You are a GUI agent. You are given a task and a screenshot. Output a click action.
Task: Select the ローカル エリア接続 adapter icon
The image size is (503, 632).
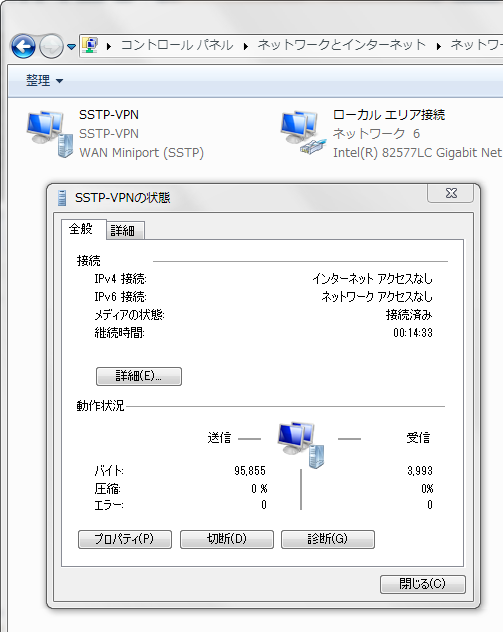coord(303,133)
